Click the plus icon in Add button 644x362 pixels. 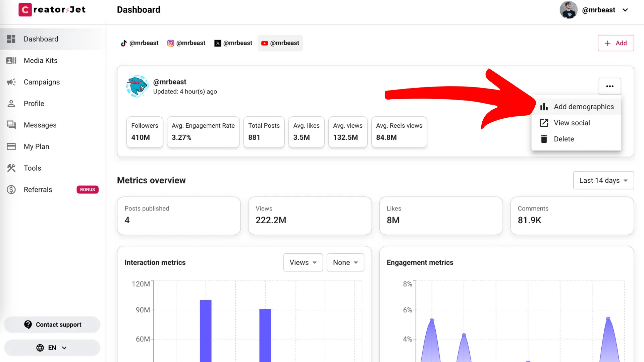point(607,43)
